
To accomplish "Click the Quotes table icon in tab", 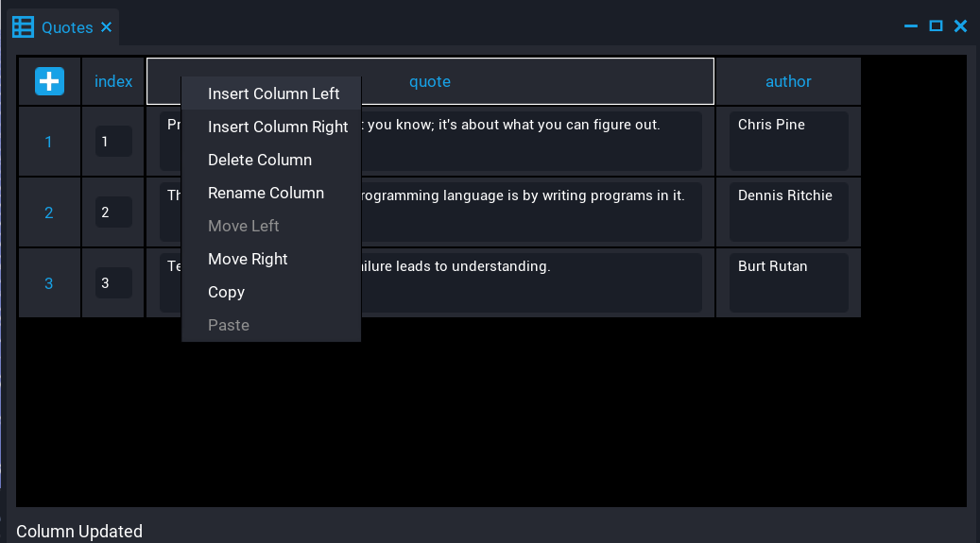I will [x=23, y=27].
